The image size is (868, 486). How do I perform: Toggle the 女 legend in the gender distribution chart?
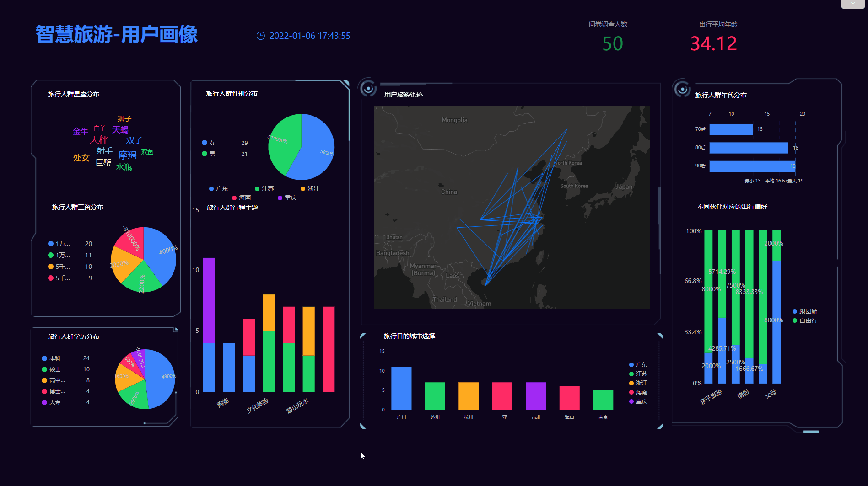[208, 143]
